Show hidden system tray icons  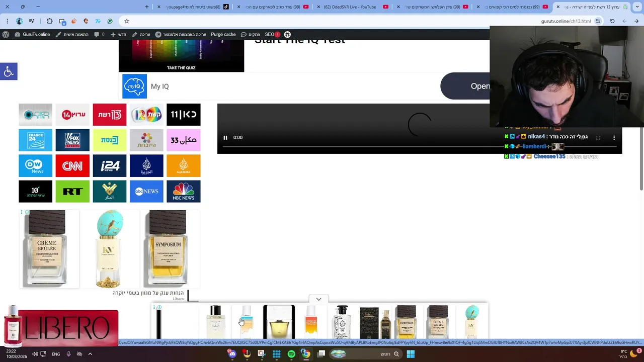[90, 354]
